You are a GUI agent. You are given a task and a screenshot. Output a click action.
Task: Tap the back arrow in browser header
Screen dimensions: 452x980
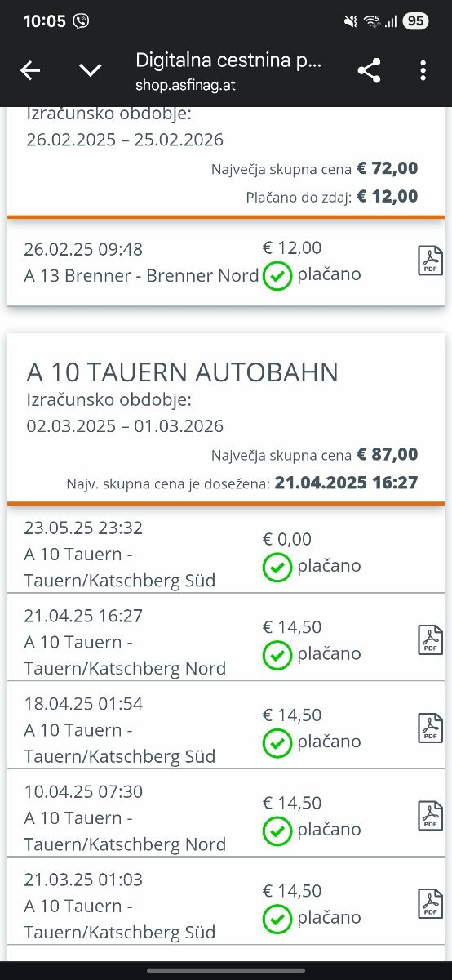click(x=30, y=71)
